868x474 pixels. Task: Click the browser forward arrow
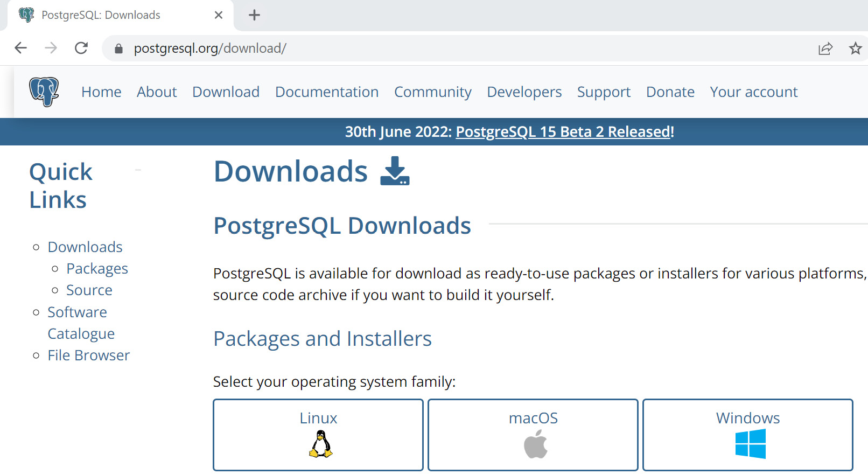click(x=51, y=48)
